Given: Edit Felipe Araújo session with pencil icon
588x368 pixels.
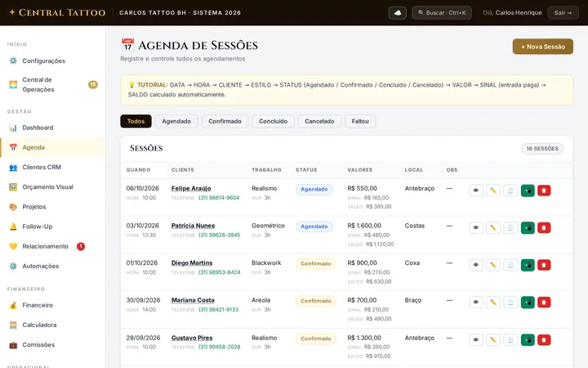Looking at the screenshot, I should (493, 191).
